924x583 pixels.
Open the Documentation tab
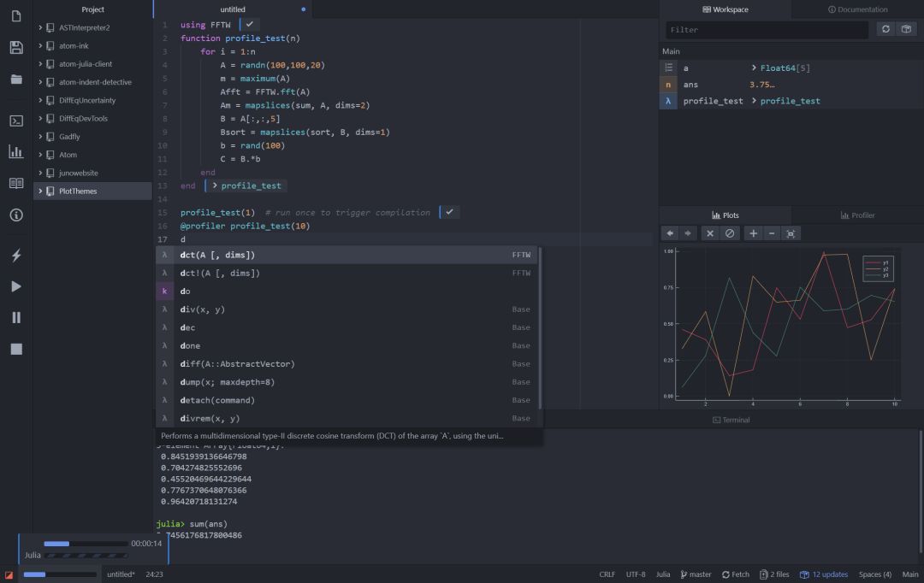[x=857, y=9]
